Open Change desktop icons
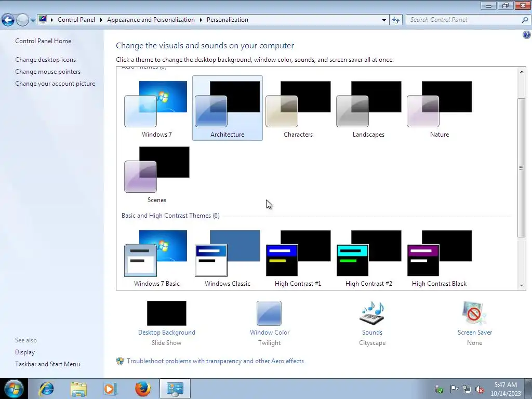Viewport: 532px width, 399px height. coord(46,60)
